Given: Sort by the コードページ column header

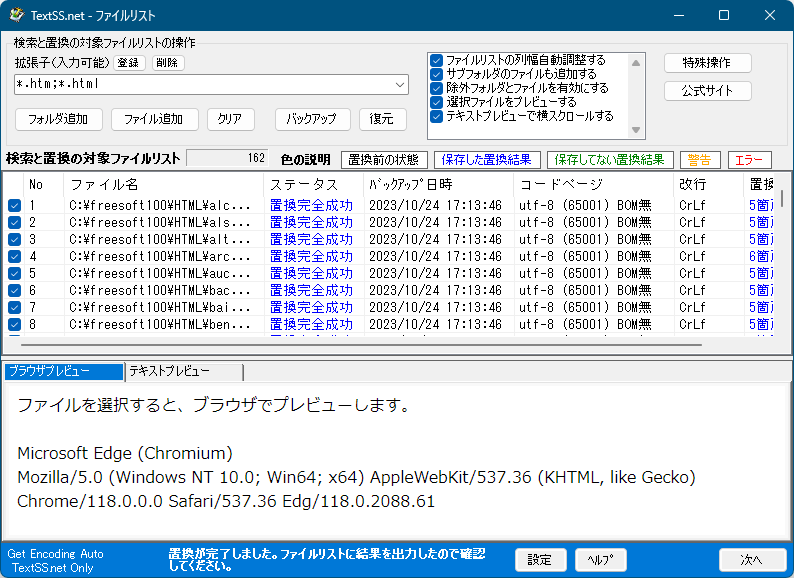Looking at the screenshot, I should click(x=594, y=185).
